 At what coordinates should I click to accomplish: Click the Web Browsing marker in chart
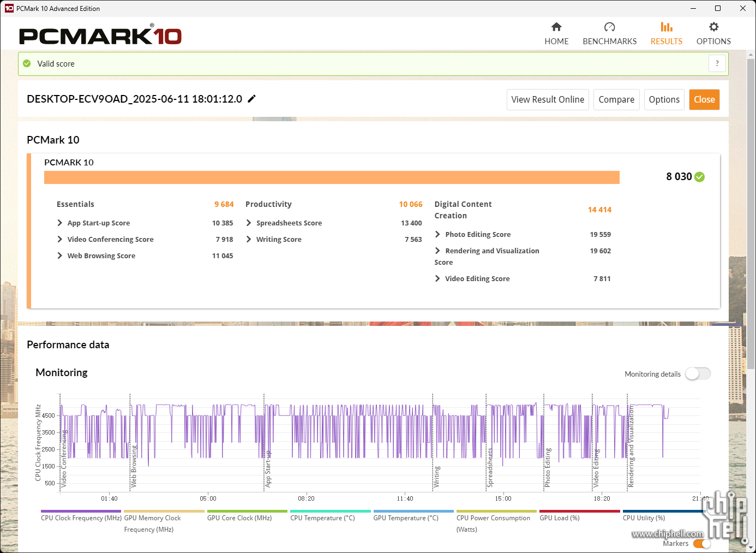tap(134, 466)
